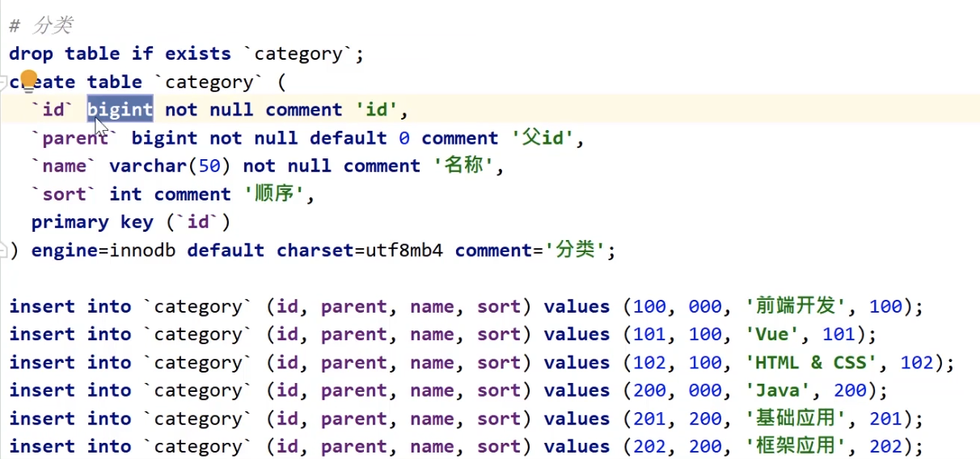Screen dimensions: 980x459
Task: Click (`id`) in the primary key line
Action: [x=198, y=222]
